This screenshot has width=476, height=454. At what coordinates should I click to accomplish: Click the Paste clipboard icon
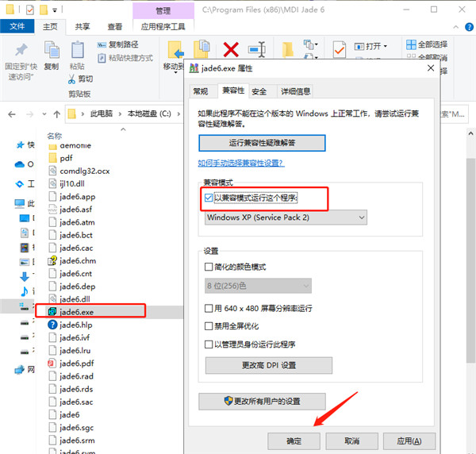(x=78, y=50)
